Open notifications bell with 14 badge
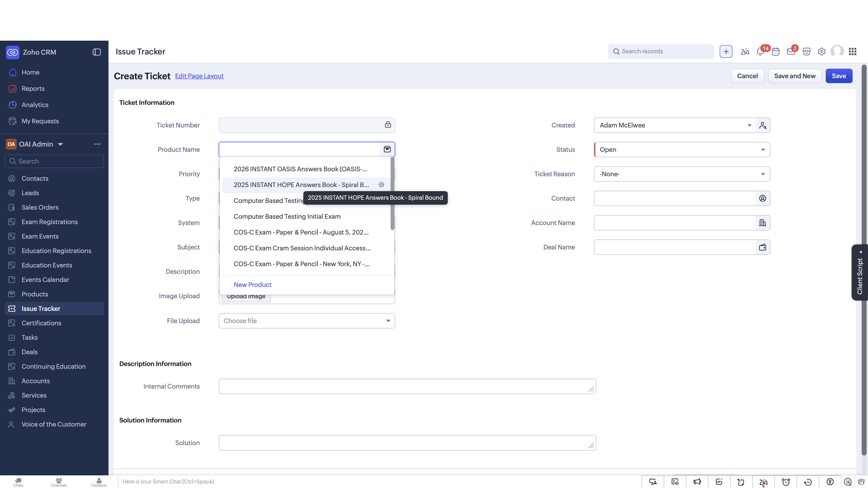The width and height of the screenshot is (868, 488). coord(760,52)
